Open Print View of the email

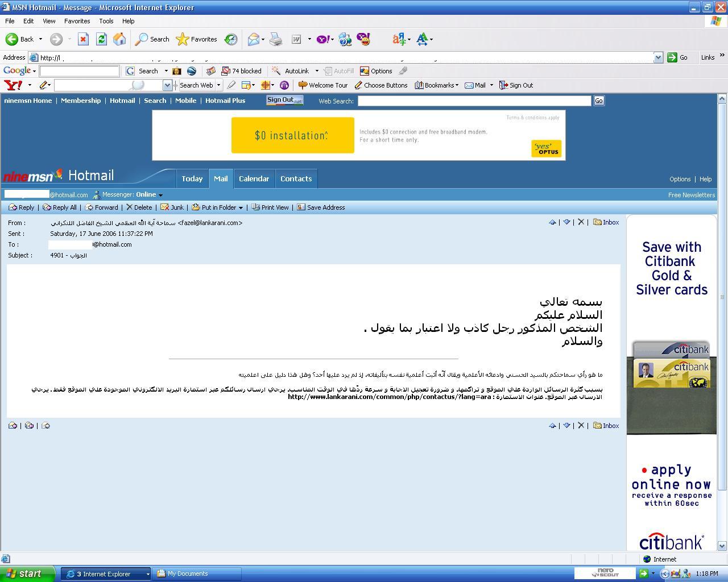pyautogui.click(x=270, y=207)
